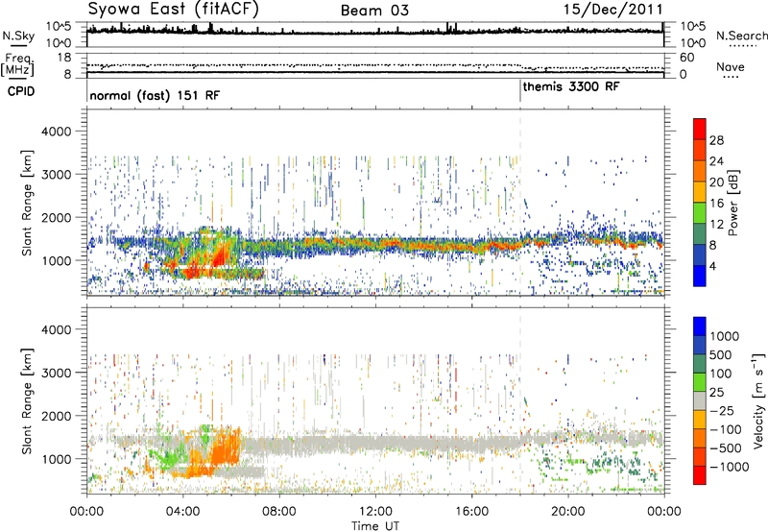Click the "28" label on Power colorbar
This screenshot has width=768, height=532.
(716, 140)
